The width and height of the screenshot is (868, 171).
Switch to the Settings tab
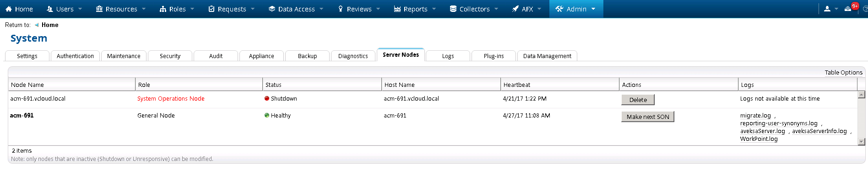pos(27,56)
